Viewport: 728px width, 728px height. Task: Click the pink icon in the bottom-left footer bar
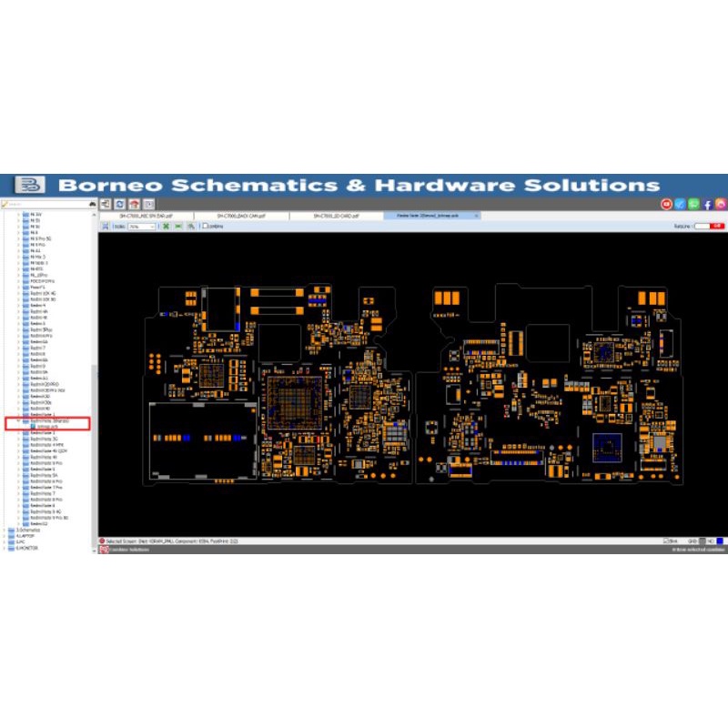(x=104, y=550)
